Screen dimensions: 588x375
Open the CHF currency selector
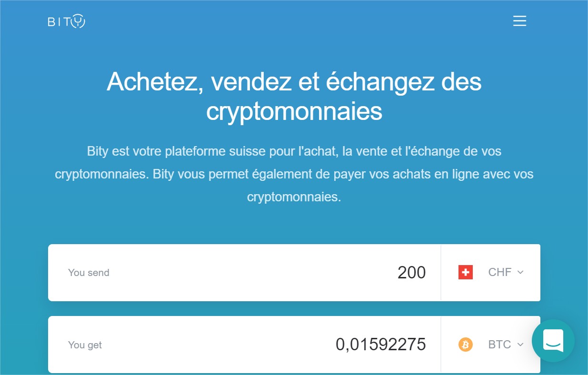click(491, 273)
